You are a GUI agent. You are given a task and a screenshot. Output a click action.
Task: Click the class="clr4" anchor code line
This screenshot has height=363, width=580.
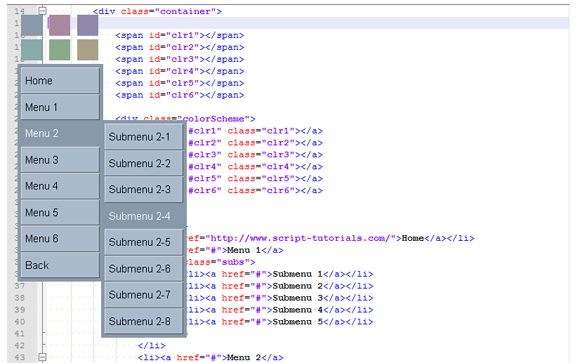coord(255,167)
